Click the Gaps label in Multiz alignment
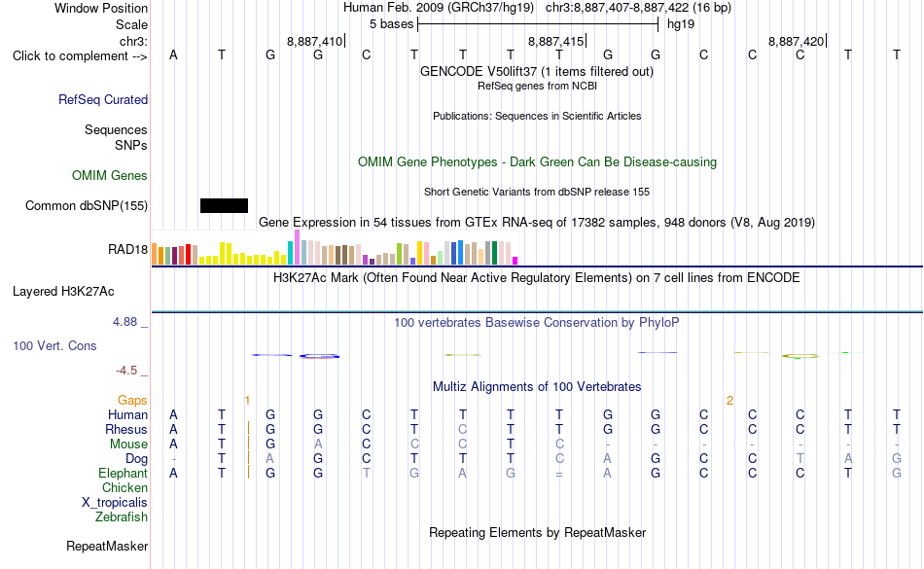924x569 pixels. point(132,400)
